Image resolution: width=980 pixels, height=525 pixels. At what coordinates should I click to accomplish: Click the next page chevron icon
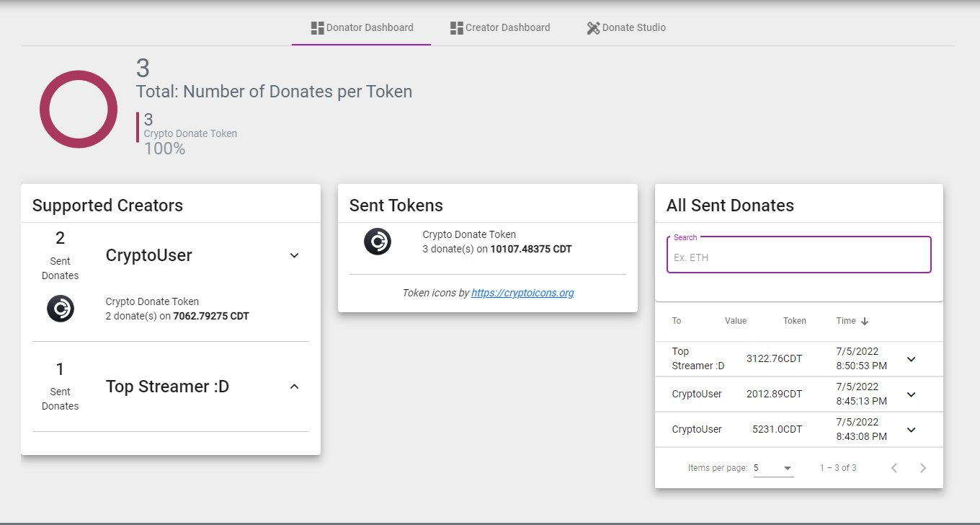pyautogui.click(x=923, y=467)
